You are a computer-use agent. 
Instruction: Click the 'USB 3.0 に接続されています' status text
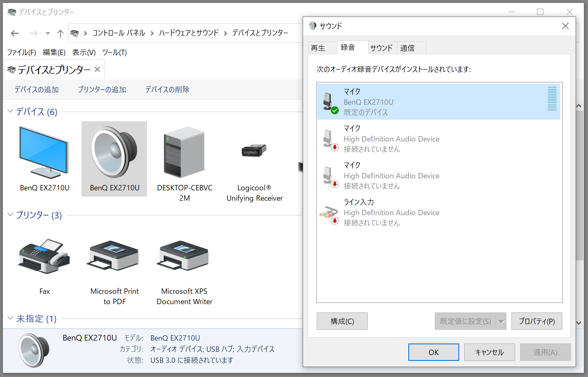pyautogui.click(x=192, y=360)
